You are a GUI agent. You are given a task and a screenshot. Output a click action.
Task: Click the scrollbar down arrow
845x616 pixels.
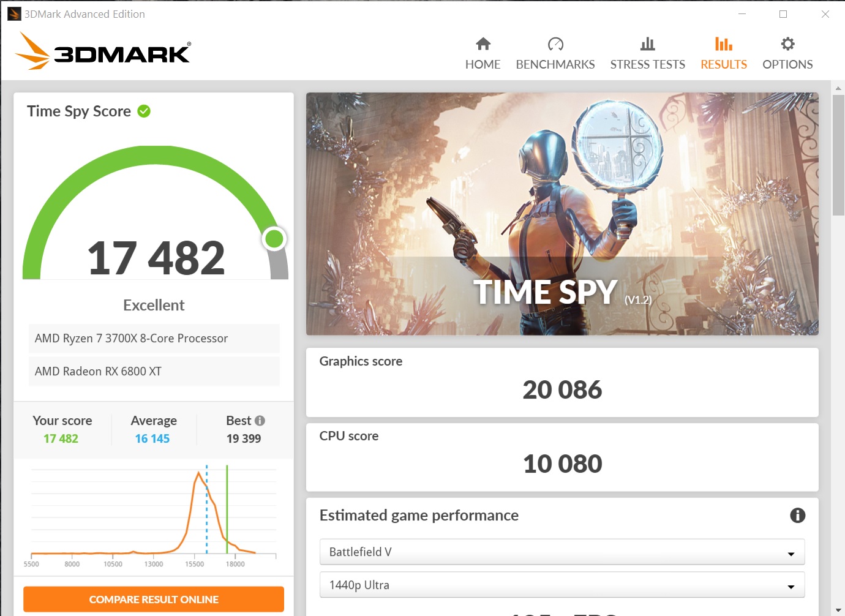pyautogui.click(x=838, y=610)
